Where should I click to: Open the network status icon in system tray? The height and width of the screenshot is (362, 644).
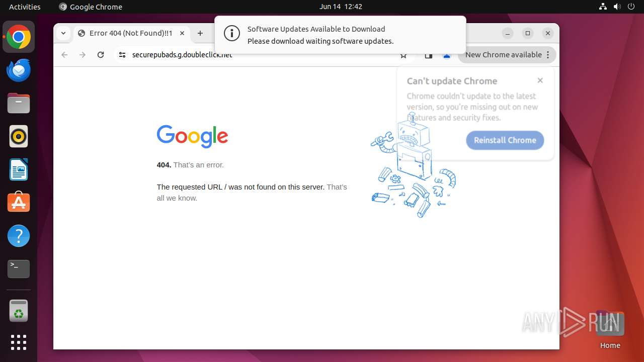point(603,7)
